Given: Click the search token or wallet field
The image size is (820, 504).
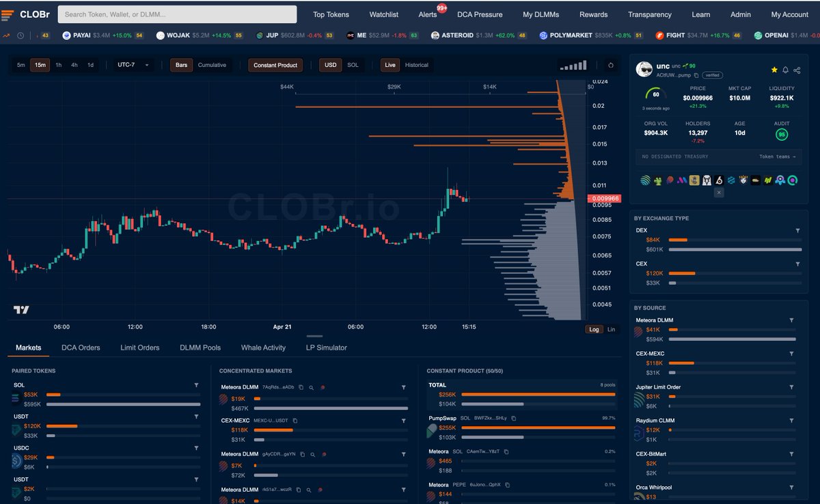Looking at the screenshot, I should (x=178, y=14).
